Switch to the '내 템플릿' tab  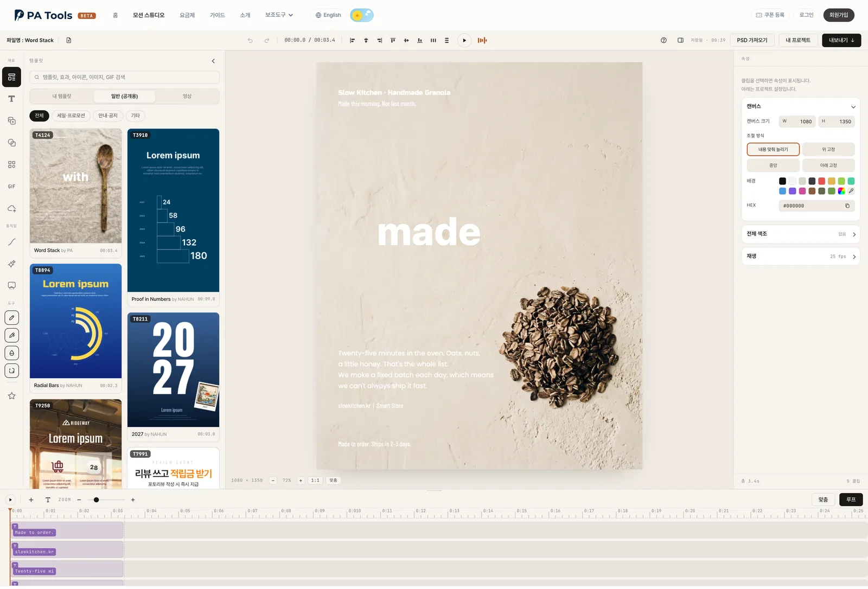click(62, 97)
